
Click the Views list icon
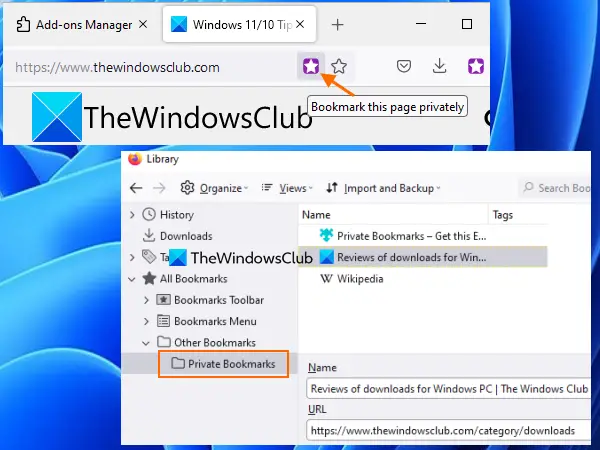(x=267, y=188)
